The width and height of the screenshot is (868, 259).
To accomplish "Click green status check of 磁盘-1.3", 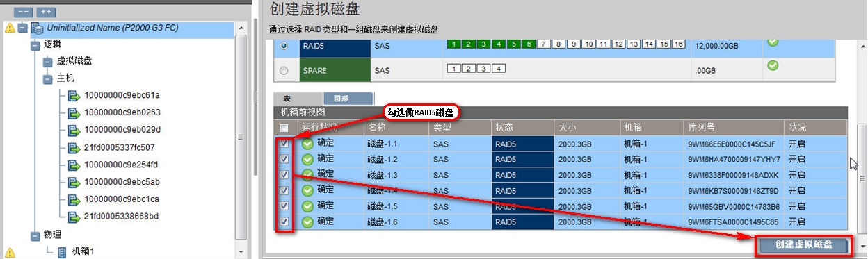I will click(307, 175).
